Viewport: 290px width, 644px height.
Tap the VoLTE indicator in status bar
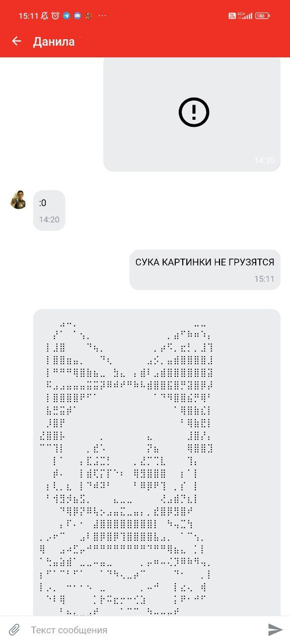232,16
